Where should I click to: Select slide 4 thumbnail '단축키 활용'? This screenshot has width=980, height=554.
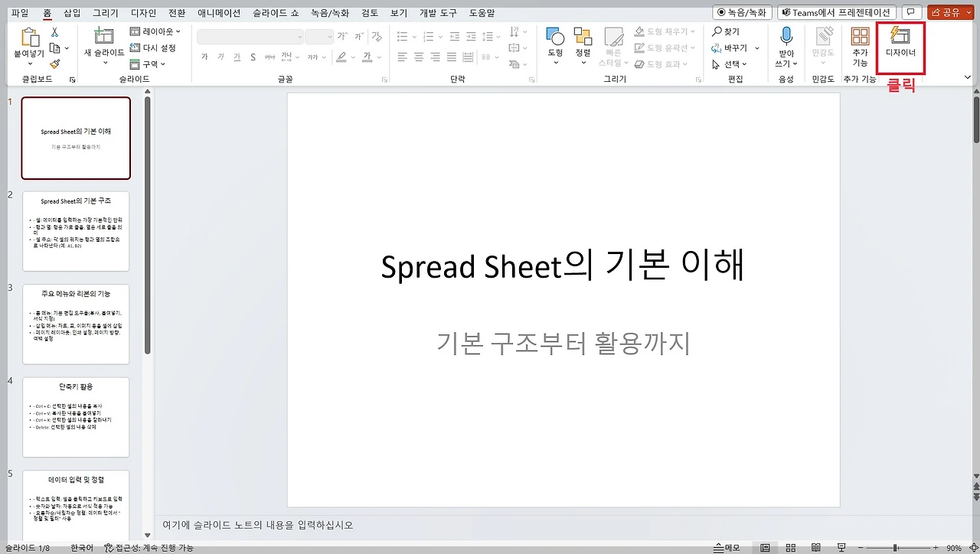[x=76, y=417]
